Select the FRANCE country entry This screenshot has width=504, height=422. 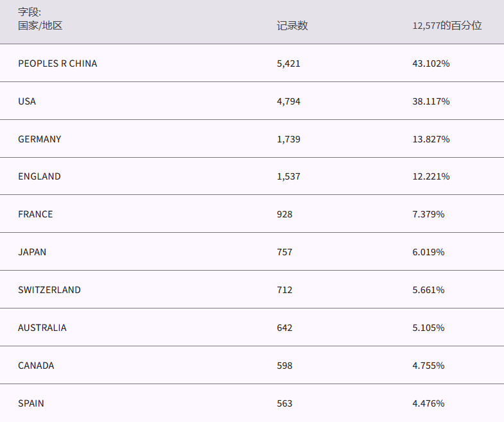[x=35, y=214]
